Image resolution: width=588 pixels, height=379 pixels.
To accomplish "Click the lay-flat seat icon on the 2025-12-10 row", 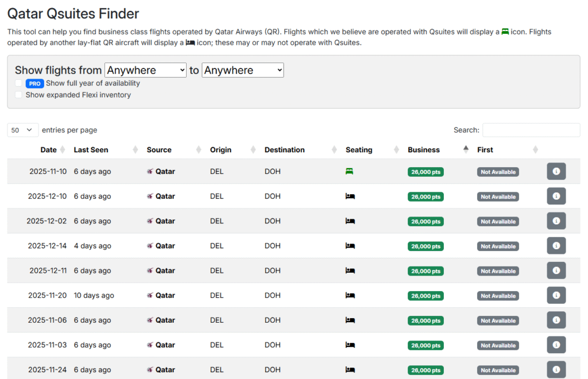I will 351,196.
